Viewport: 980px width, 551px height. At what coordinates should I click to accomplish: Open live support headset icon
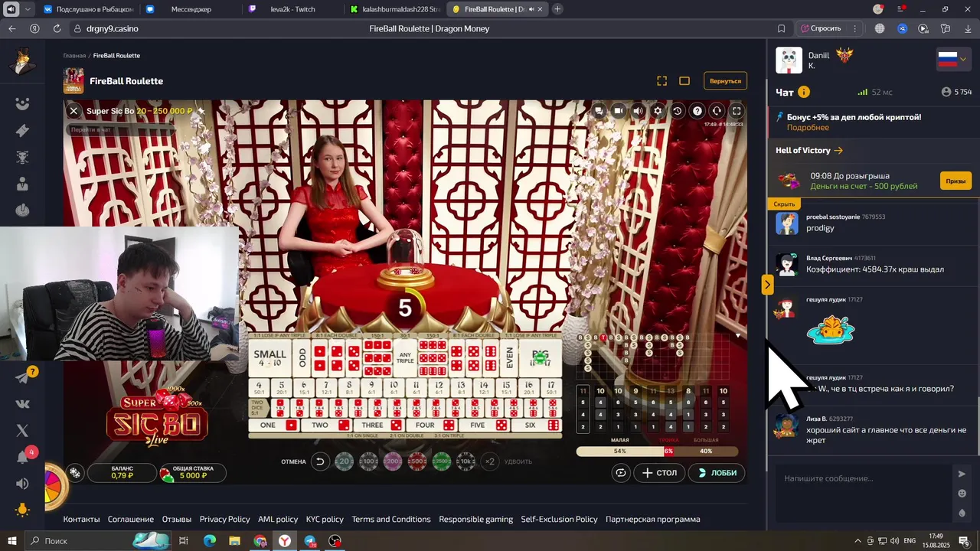coord(717,111)
